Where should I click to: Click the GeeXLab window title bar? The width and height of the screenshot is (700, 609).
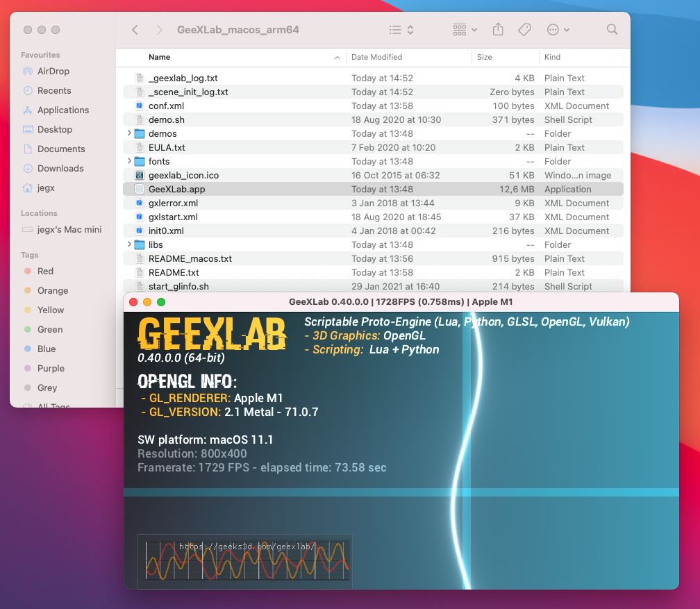click(401, 302)
